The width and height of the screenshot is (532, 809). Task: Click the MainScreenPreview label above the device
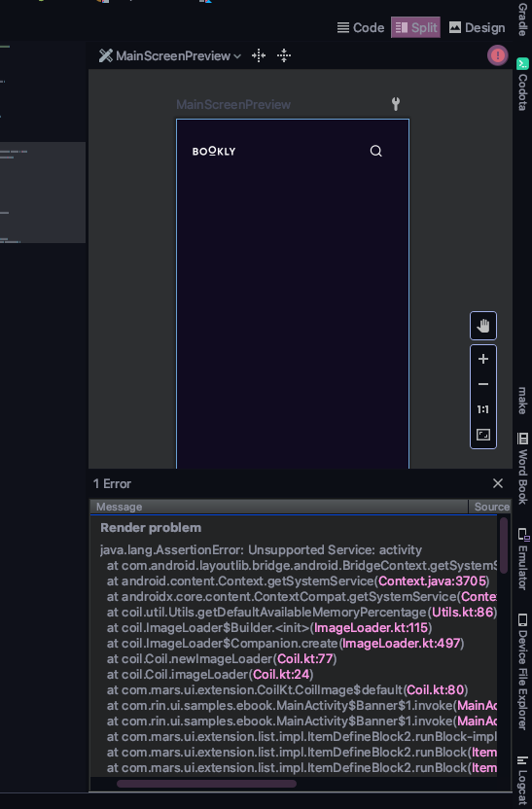pos(233,105)
